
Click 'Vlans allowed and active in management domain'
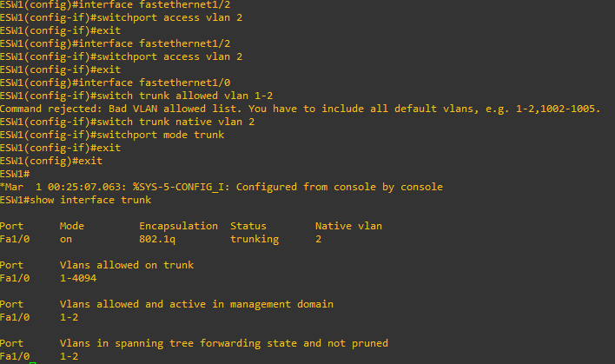tap(196, 304)
